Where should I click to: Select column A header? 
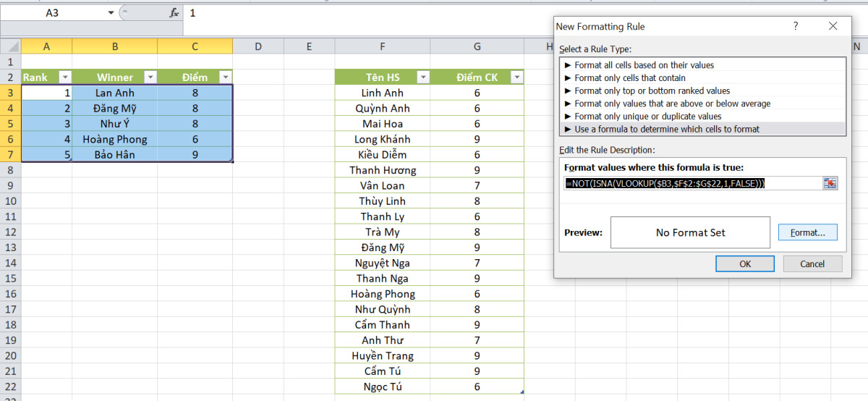coord(47,46)
